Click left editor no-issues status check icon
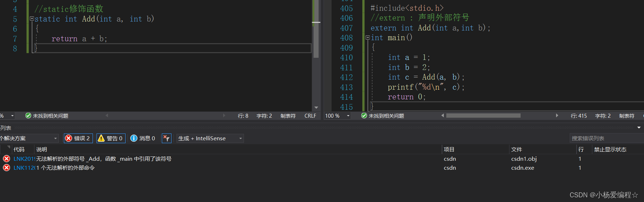This screenshot has width=644, height=202. [28, 116]
